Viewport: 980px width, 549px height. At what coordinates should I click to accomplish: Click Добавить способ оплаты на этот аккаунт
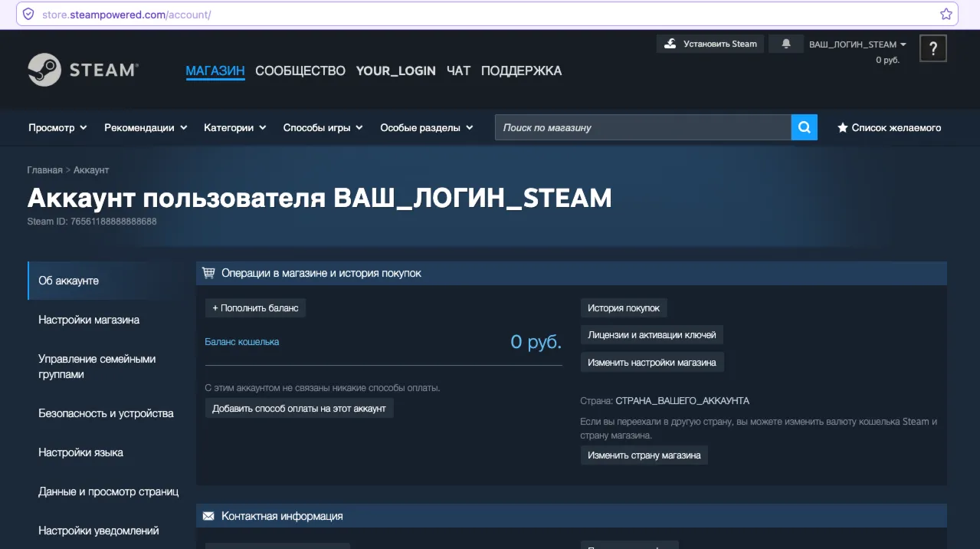click(x=299, y=409)
